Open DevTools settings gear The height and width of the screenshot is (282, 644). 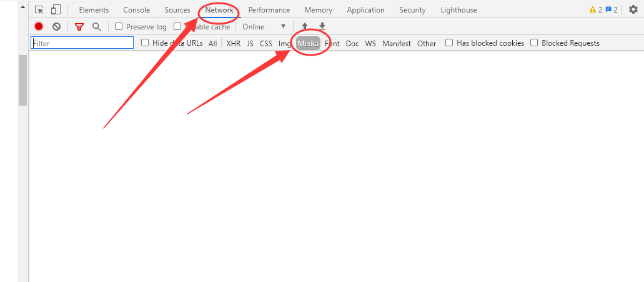point(633,10)
